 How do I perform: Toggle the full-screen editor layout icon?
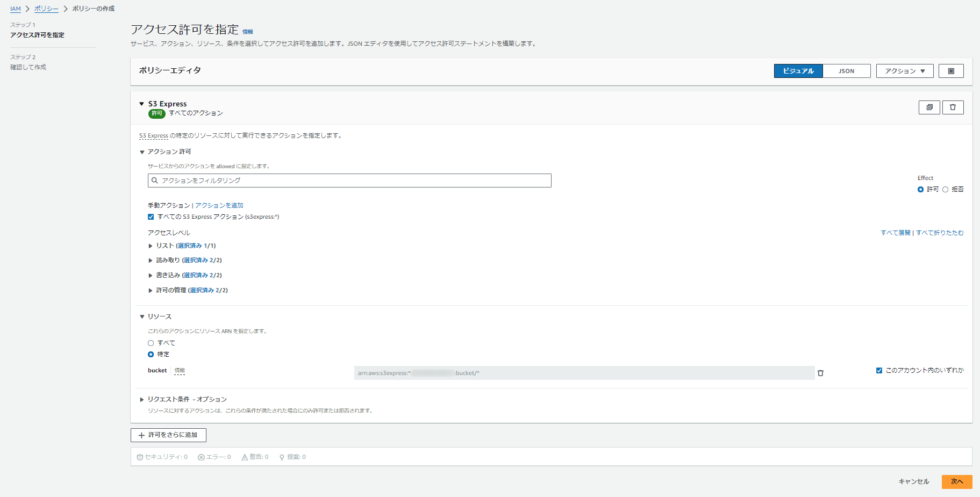click(x=951, y=71)
